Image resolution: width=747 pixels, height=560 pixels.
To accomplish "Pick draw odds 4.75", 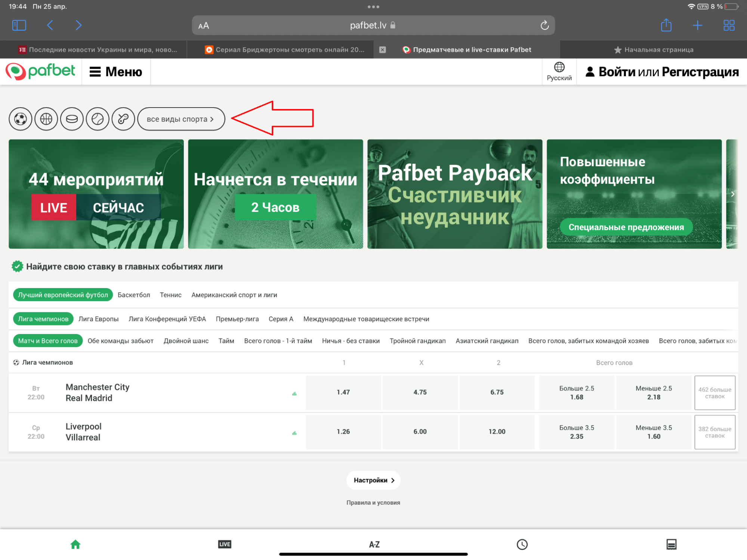I will pyautogui.click(x=420, y=392).
